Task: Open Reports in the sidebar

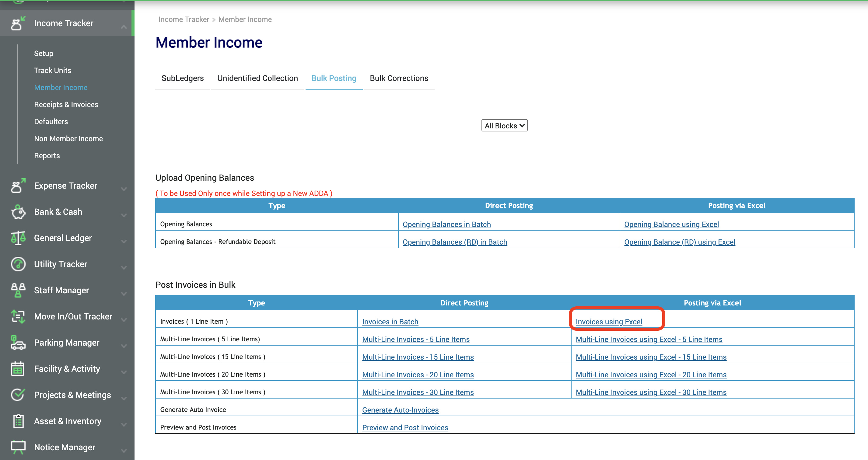Action: (47, 155)
